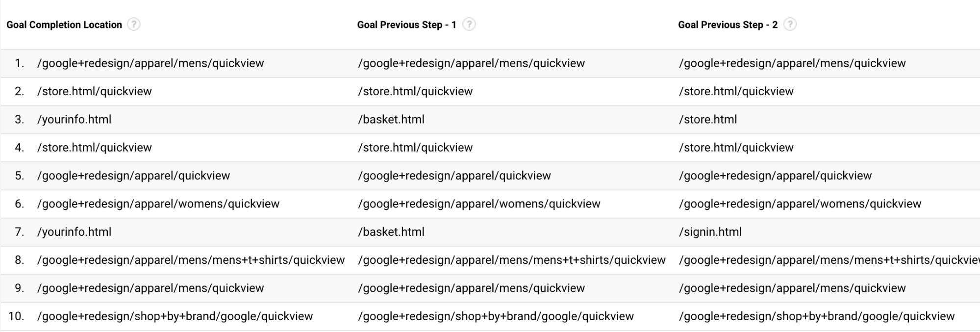Click the Goal Previous Step - 1 header

pyautogui.click(x=406, y=25)
